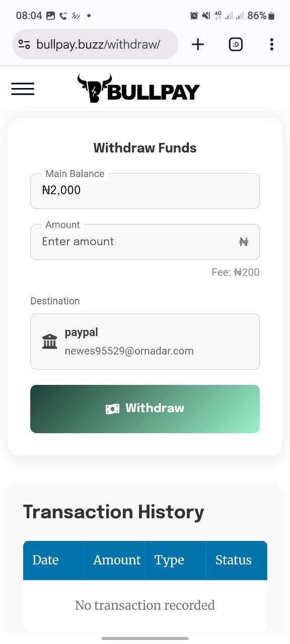The width and height of the screenshot is (290, 644).
Task: Tap the site info icon in address bar
Action: (24, 44)
